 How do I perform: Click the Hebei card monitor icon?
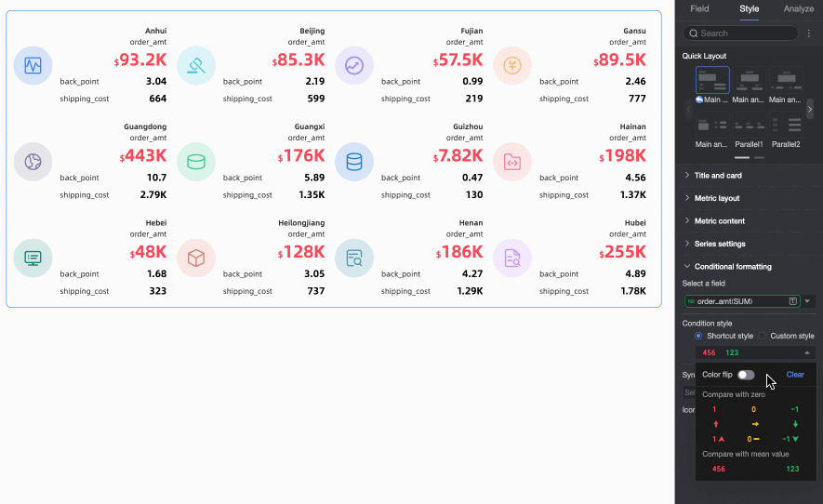tap(33, 258)
